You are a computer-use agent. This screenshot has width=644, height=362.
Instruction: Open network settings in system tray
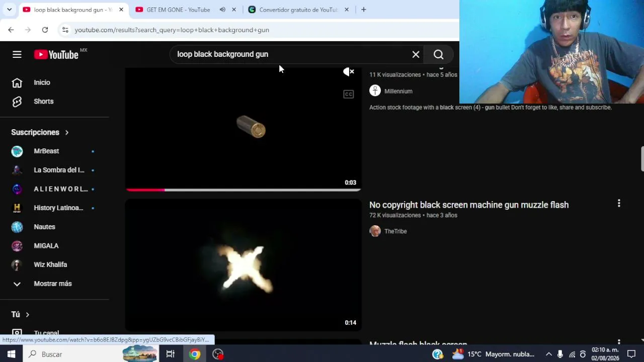pos(572,354)
